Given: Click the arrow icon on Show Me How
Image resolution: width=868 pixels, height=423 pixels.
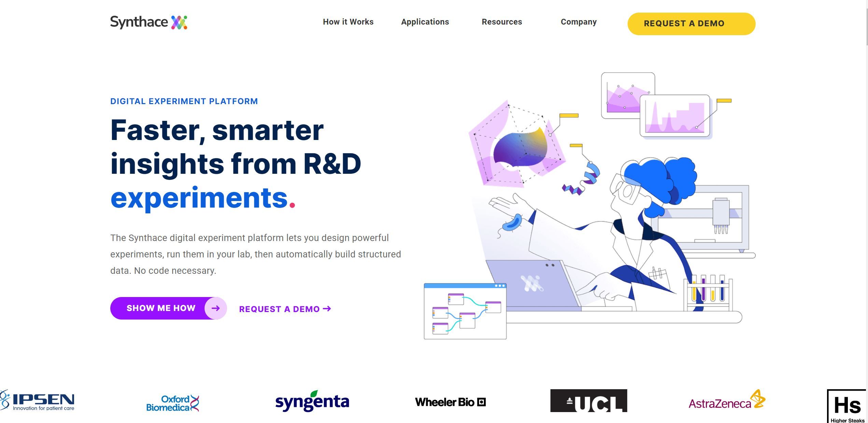Looking at the screenshot, I should click(x=216, y=308).
